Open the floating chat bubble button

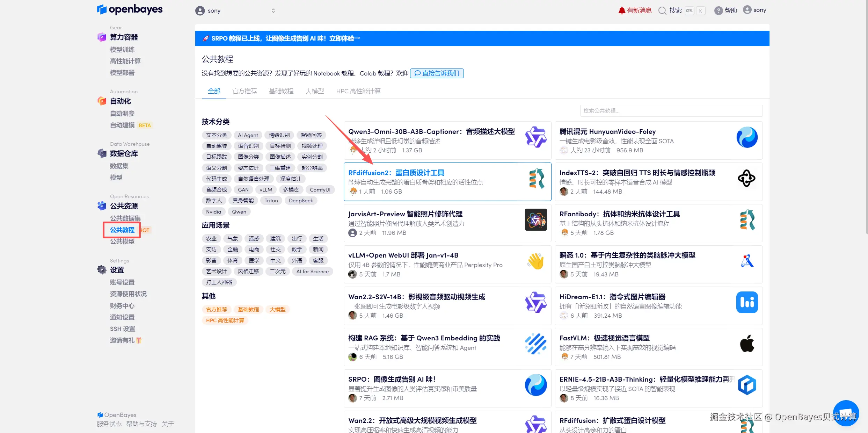[846, 413]
